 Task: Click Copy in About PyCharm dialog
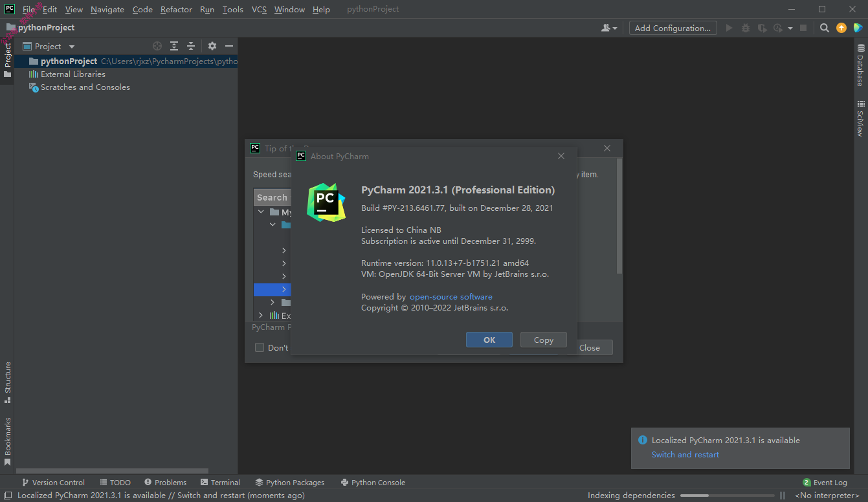click(544, 340)
